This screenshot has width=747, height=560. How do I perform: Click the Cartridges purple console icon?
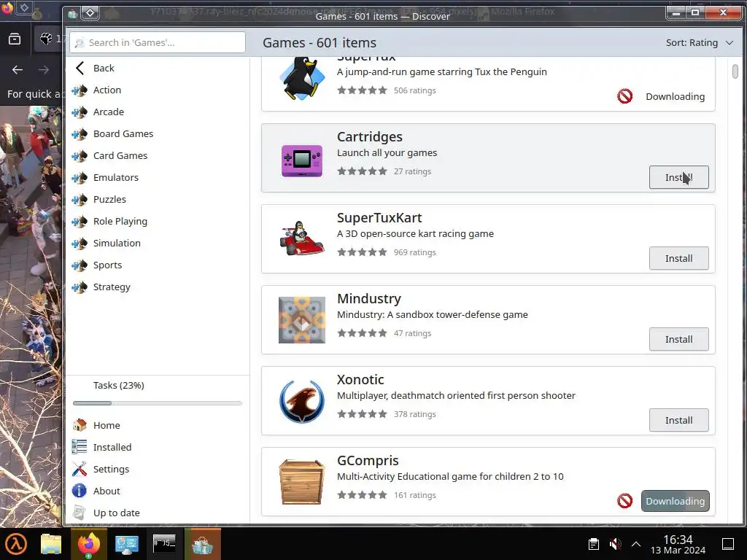pyautogui.click(x=302, y=160)
